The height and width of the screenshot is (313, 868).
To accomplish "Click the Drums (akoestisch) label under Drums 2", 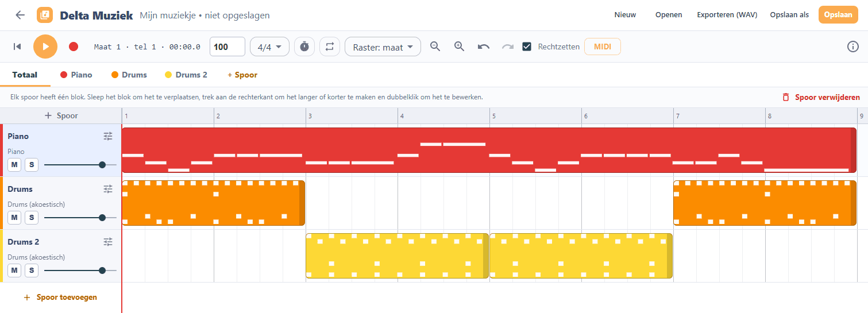I will pos(36,257).
